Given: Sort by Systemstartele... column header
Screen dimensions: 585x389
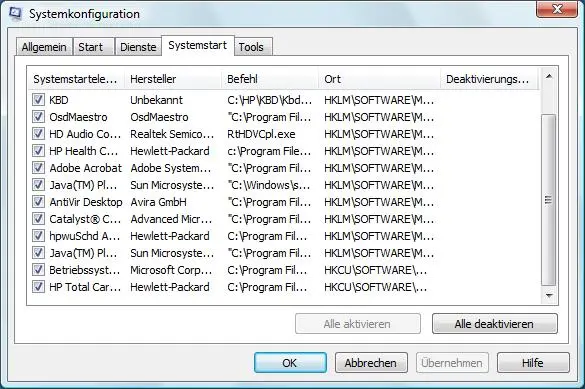Looking at the screenshot, I should click(x=76, y=79).
